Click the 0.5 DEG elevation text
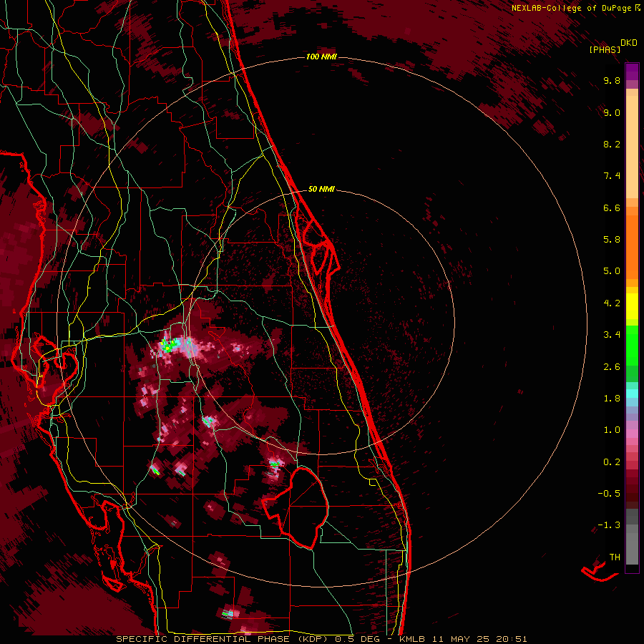The width and height of the screenshot is (644, 644). (357, 639)
